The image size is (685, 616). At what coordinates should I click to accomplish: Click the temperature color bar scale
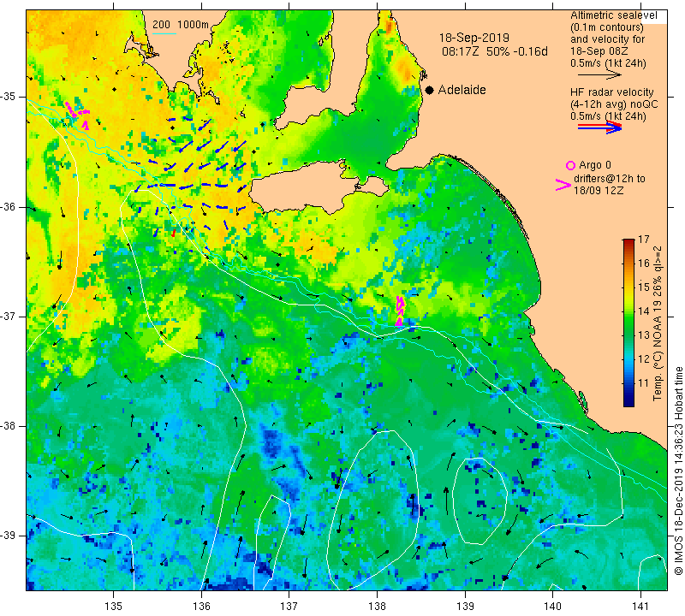[x=628, y=323]
